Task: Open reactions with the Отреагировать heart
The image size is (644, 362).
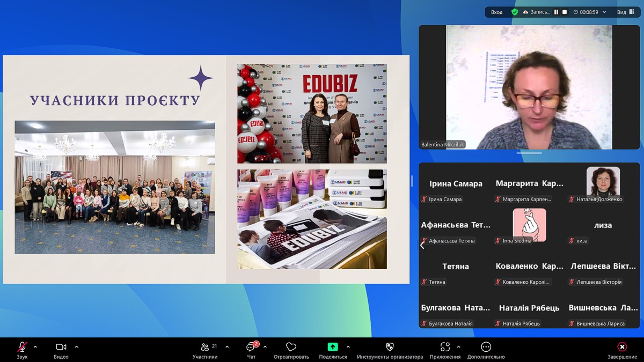Action: tap(291, 350)
